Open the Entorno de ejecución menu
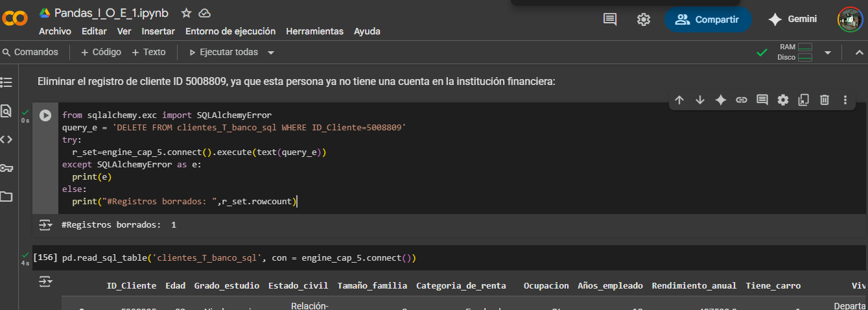The height and width of the screenshot is (310, 868). click(x=230, y=31)
